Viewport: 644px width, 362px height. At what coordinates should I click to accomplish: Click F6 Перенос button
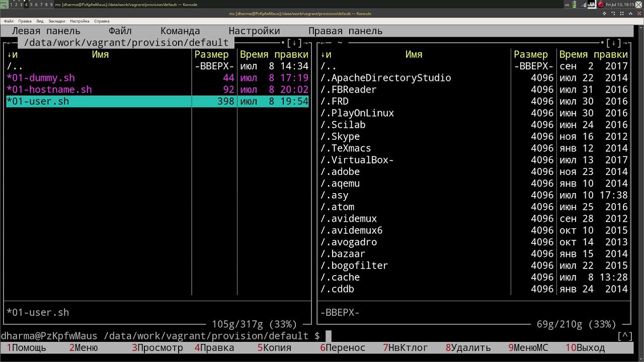343,347
